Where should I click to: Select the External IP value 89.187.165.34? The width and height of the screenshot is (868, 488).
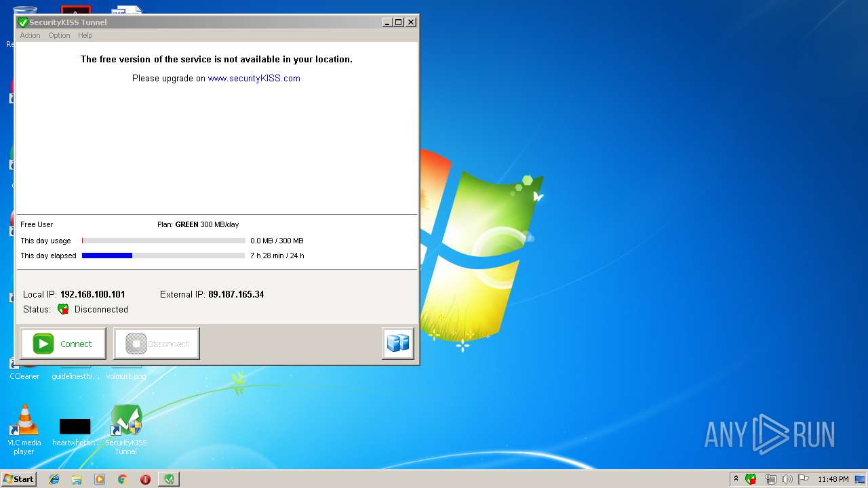tap(236, 294)
